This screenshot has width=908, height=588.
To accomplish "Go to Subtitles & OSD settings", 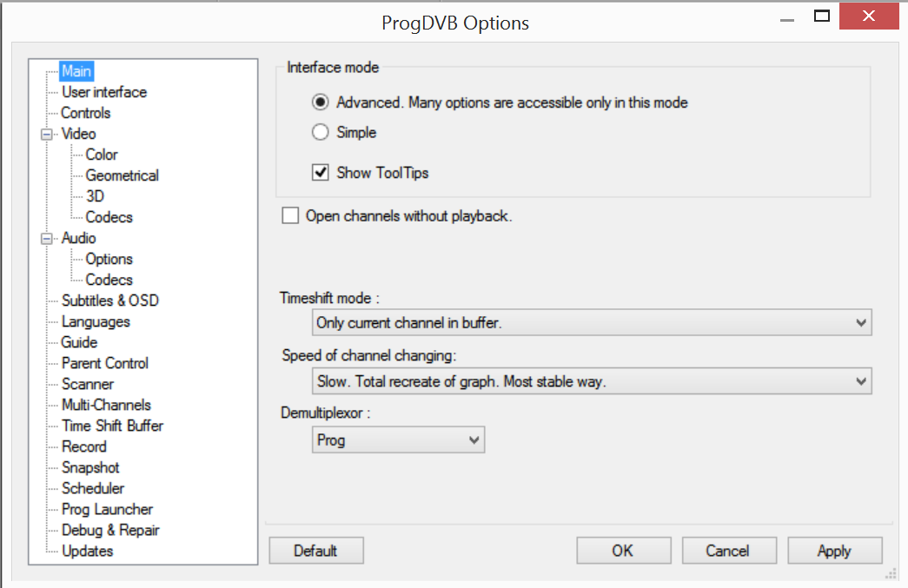I will (109, 301).
